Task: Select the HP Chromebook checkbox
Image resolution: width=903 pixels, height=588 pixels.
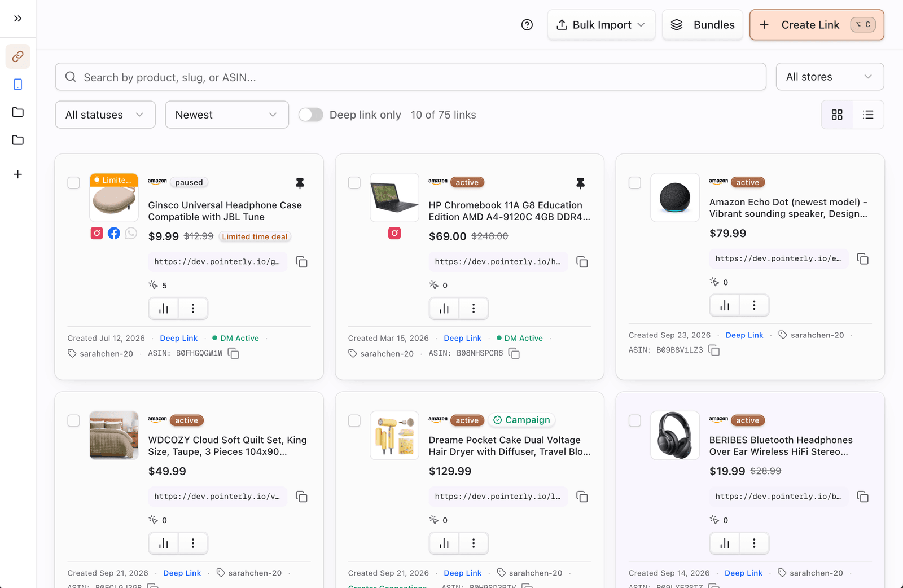Action: click(354, 183)
